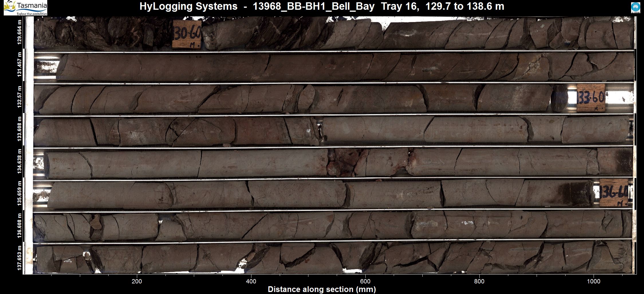Click the wooden 136.60 m depth marker block
This screenshot has height=294, width=644.
(x=614, y=193)
